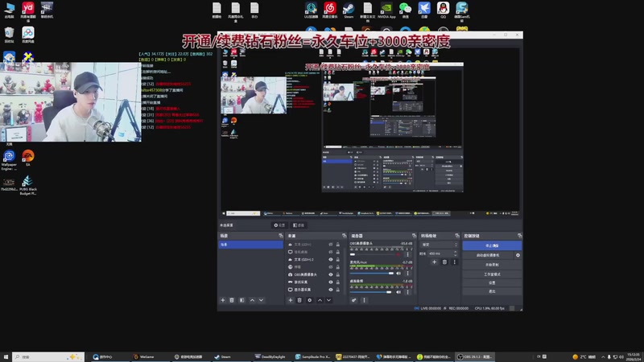This screenshot has width=644, height=362.
Task: Open transition properties three-dot menu
Action: coord(454,262)
